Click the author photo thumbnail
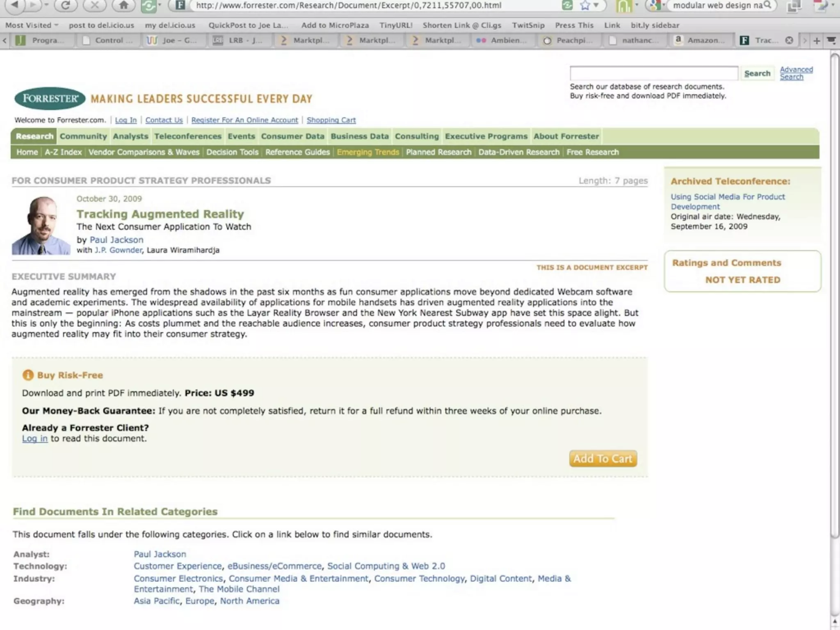This screenshot has height=630, width=840. point(41,225)
